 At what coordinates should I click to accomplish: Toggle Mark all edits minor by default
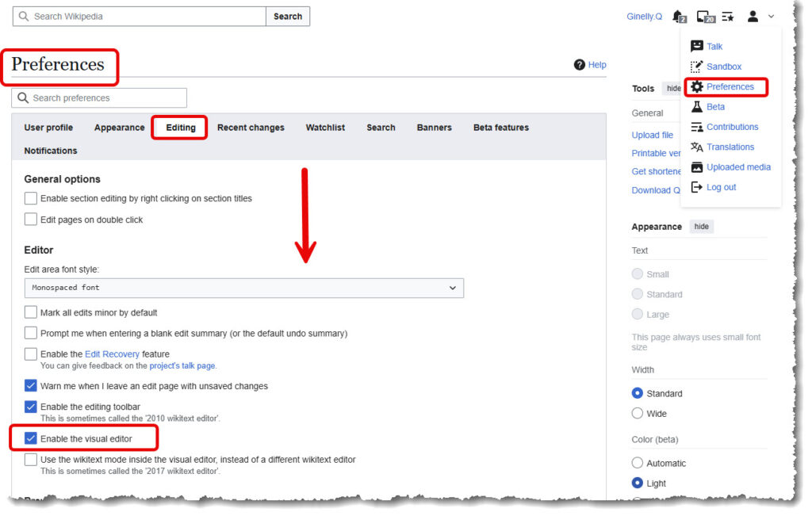coord(31,312)
